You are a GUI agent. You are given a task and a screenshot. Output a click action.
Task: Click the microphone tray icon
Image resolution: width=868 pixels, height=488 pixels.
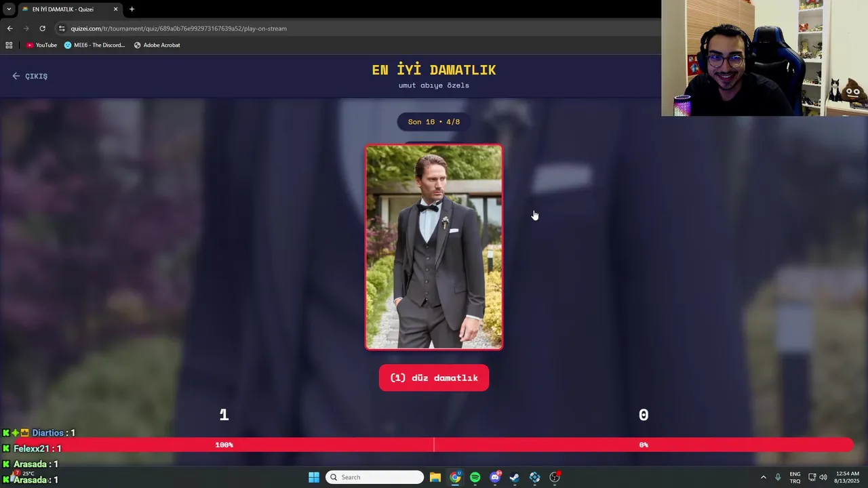coord(778,477)
